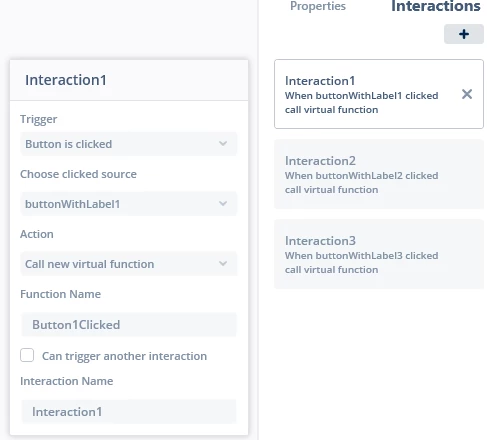Expand Trigger dropdown chevron
The width and height of the screenshot is (487, 440).
[223, 144]
